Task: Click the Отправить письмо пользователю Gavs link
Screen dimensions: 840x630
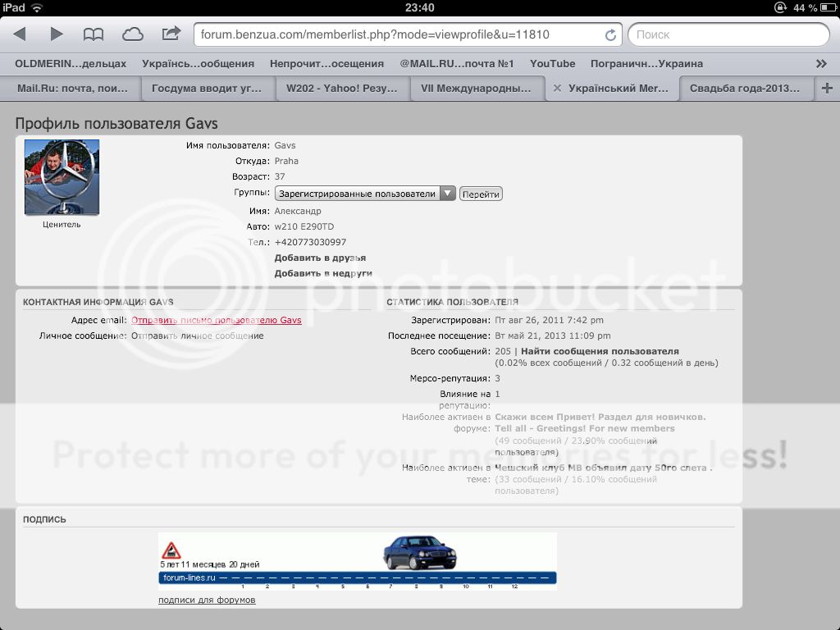Action: click(x=217, y=321)
